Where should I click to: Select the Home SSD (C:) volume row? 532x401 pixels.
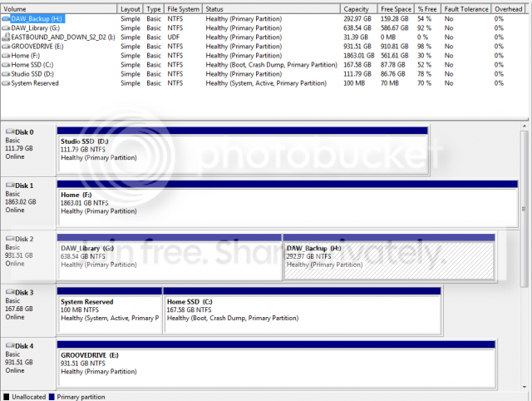pos(263,65)
